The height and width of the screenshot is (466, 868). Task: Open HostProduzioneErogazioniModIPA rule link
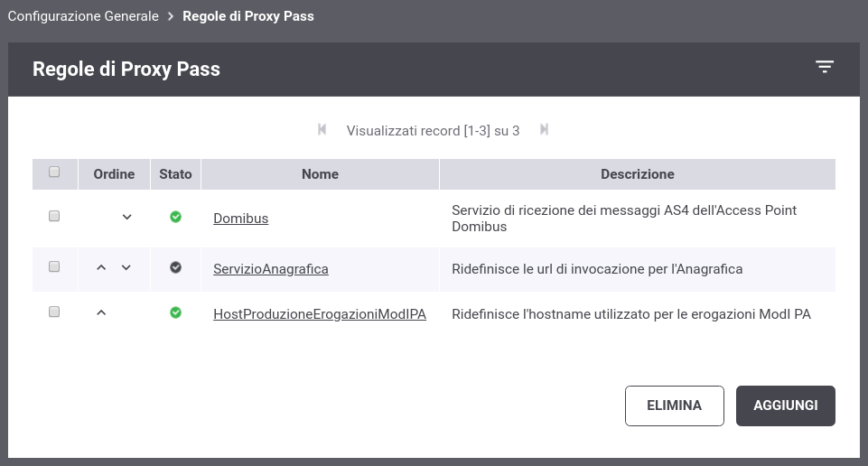[320, 314]
